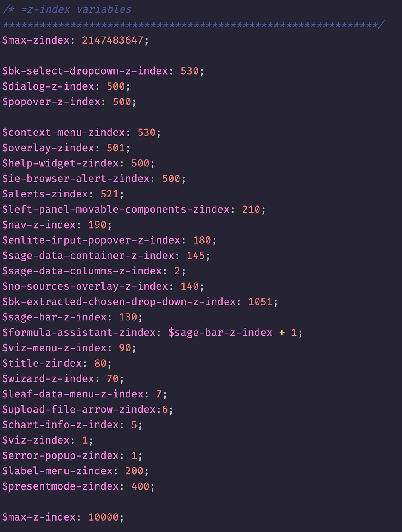Click the $upload-file-arrow-zindex variable
Viewport: 402px width, 532px height.
79,410
